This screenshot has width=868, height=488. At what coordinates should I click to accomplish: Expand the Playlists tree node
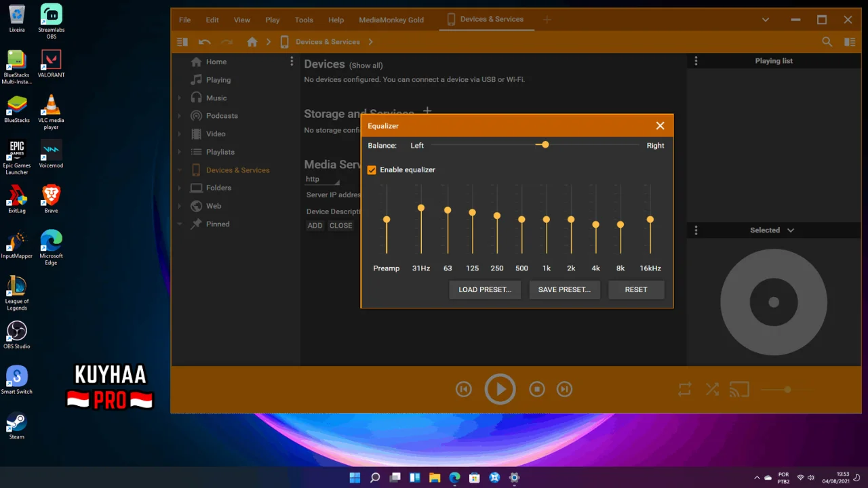[179, 152]
